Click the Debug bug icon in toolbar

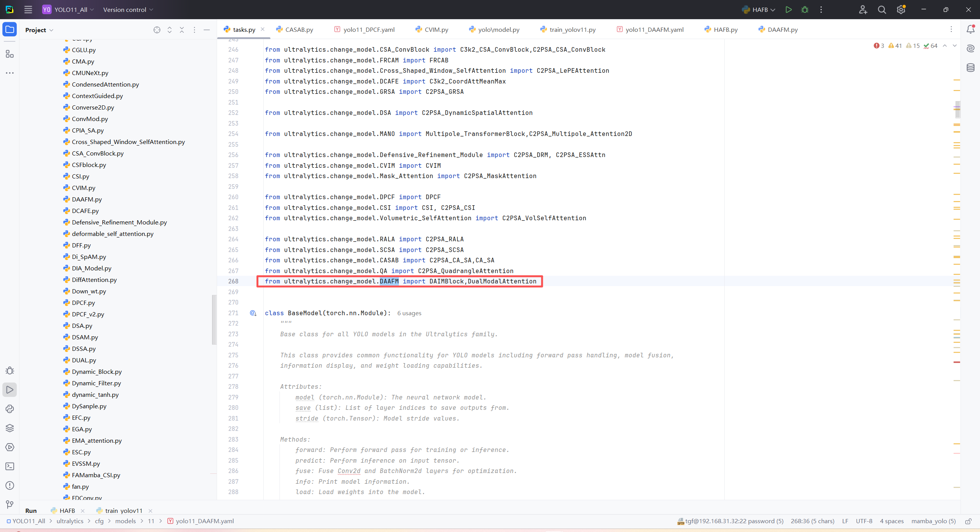pos(805,10)
